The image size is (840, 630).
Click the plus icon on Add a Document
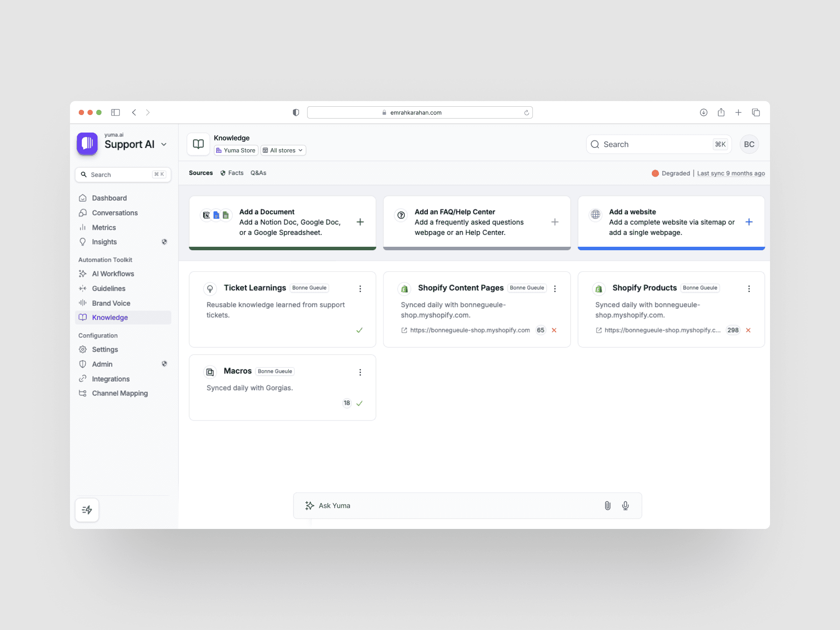tap(360, 222)
